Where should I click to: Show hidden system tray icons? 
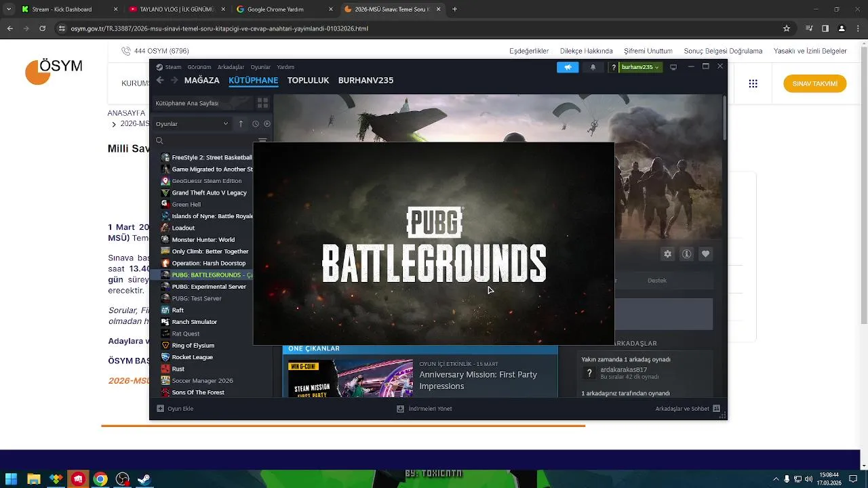pos(776,479)
